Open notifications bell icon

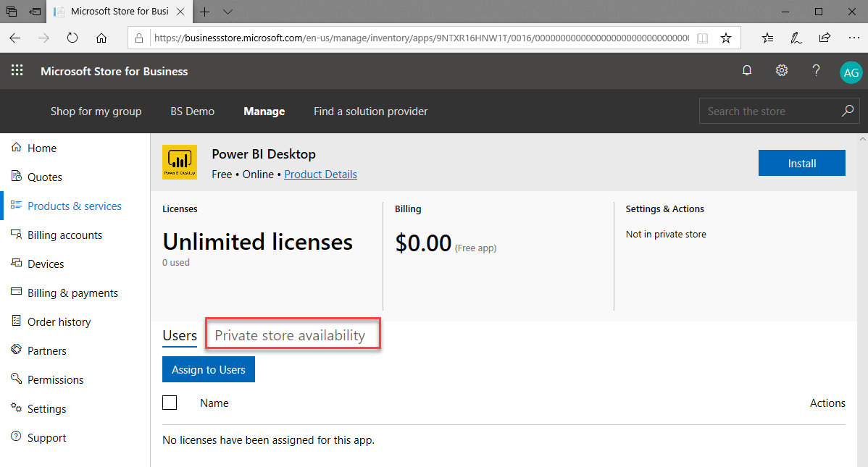click(747, 70)
